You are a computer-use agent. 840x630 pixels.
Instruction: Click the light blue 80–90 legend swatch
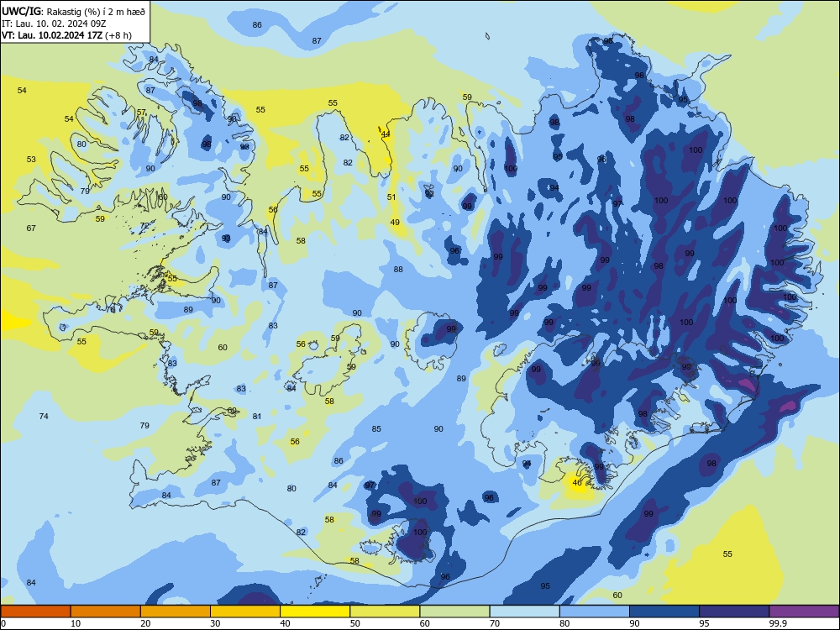pyautogui.click(x=595, y=612)
